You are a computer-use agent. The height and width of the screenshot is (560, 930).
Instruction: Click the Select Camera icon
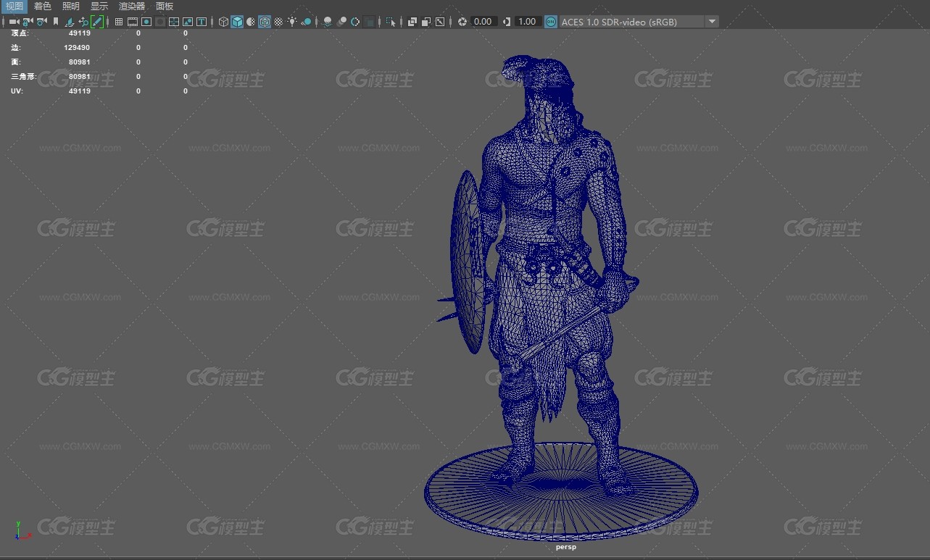[x=14, y=22]
